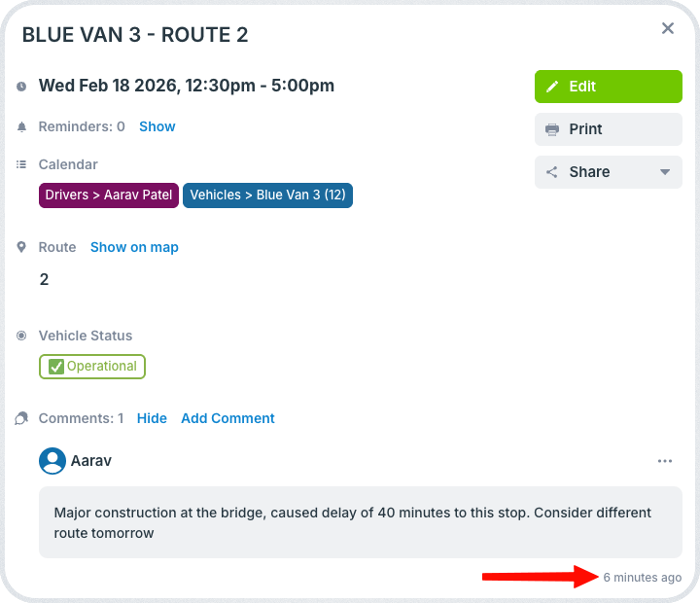The width and height of the screenshot is (700, 603).
Task: Click the clock icon beside event date
Action: click(x=21, y=87)
